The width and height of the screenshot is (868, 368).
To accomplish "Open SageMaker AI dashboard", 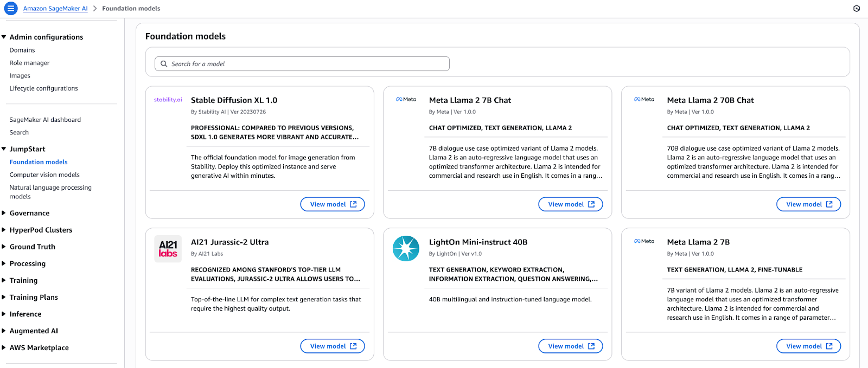I will tap(45, 120).
